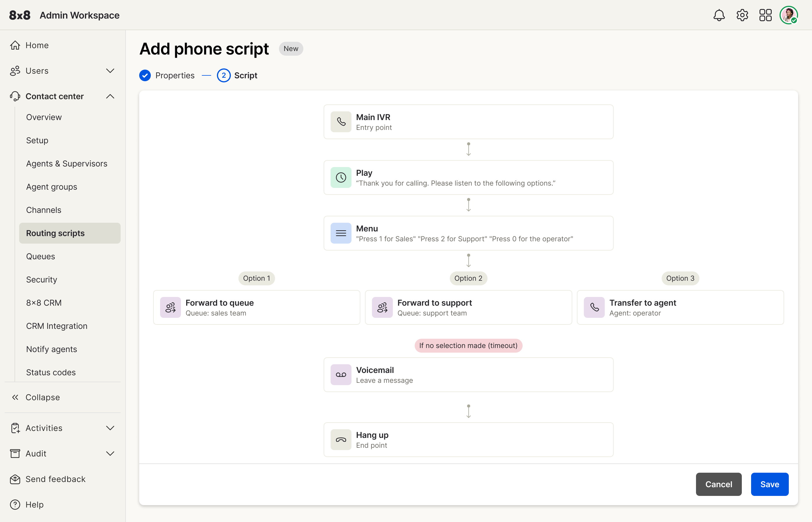
Task: Expand the Audit section chevron
Action: (x=110, y=454)
